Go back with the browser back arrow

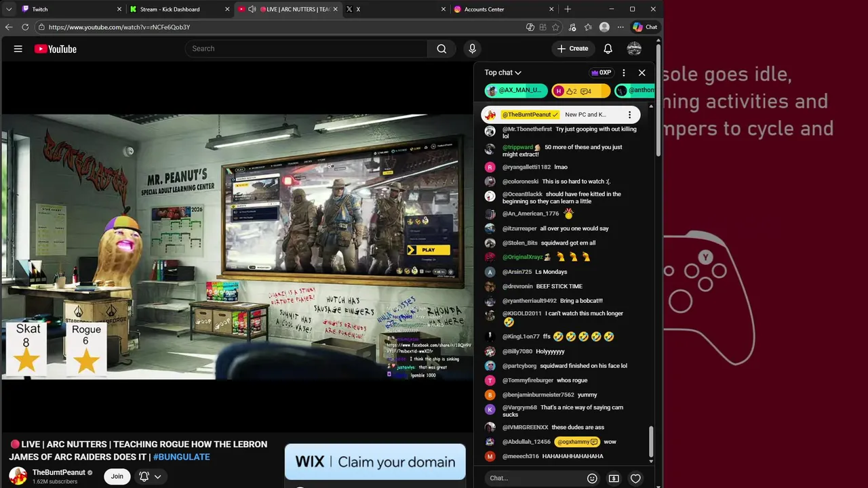click(9, 27)
